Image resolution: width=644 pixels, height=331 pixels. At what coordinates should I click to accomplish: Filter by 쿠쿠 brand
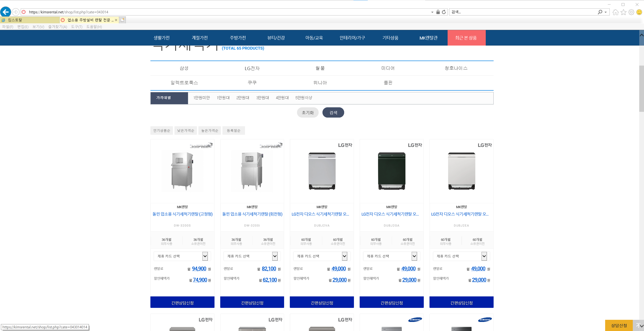[252, 83]
